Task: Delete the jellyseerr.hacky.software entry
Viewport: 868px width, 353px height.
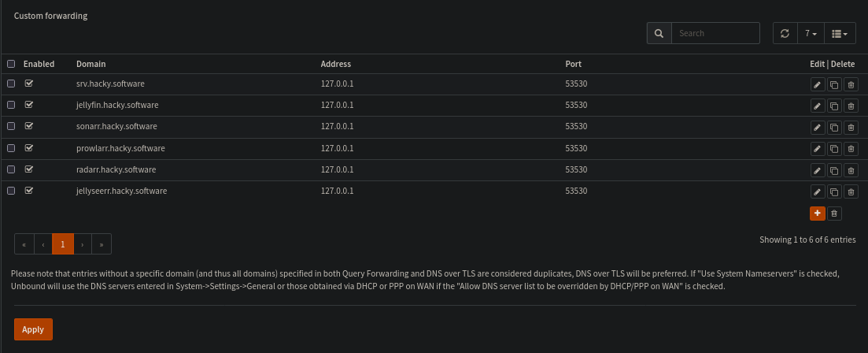Action: point(851,191)
